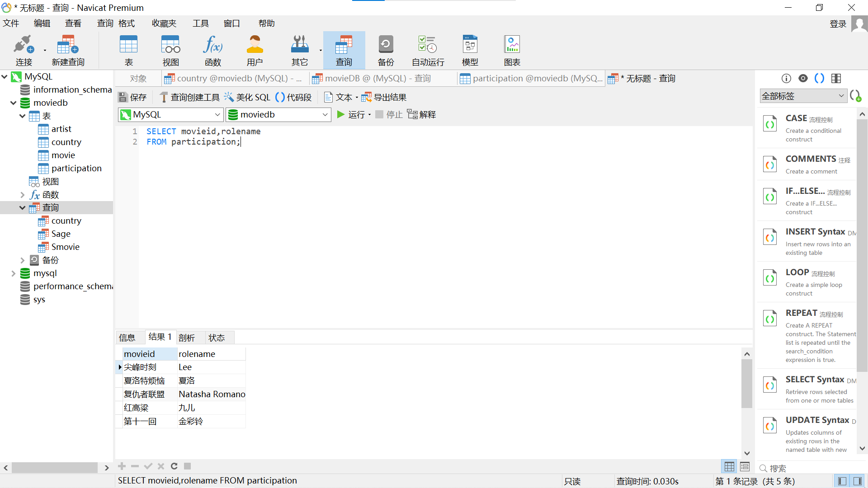Image resolution: width=868 pixels, height=488 pixels.
Task: Open the 备份 backup toolbar icon
Action: click(386, 51)
